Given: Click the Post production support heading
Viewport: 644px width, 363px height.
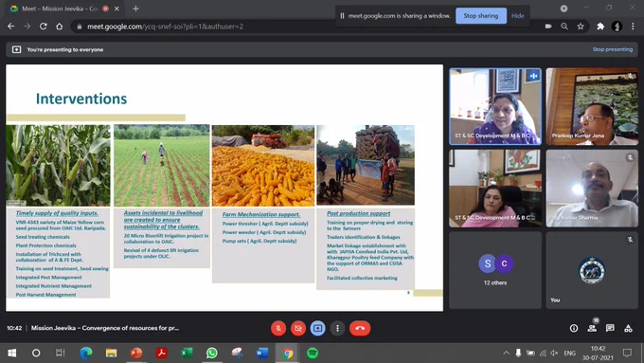Looking at the screenshot, I should (x=359, y=213).
